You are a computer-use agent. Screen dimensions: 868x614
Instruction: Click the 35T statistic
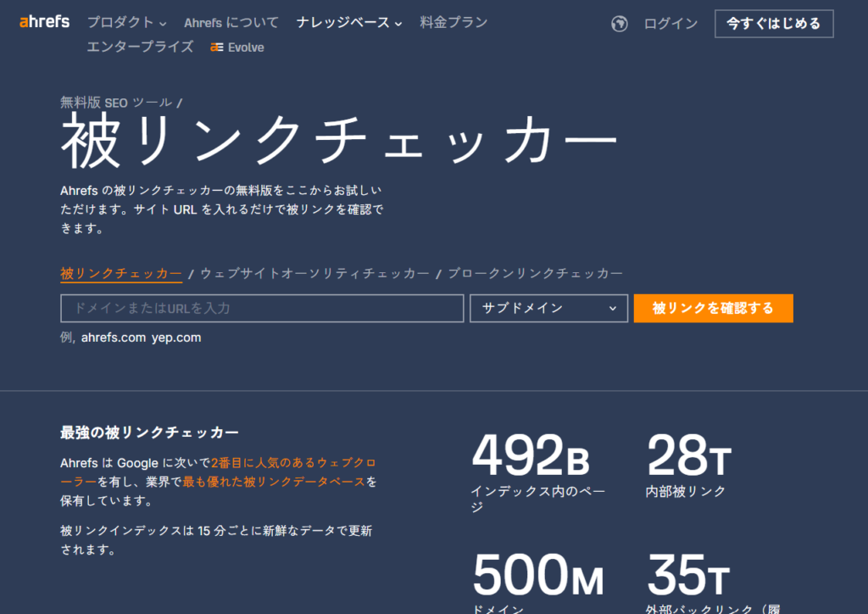pyautogui.click(x=688, y=575)
